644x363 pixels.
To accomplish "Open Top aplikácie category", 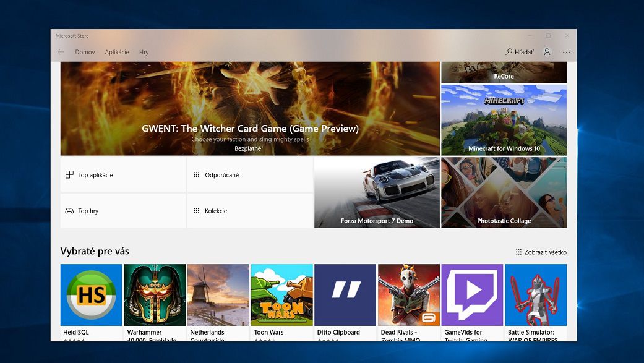I will pyautogui.click(x=123, y=174).
